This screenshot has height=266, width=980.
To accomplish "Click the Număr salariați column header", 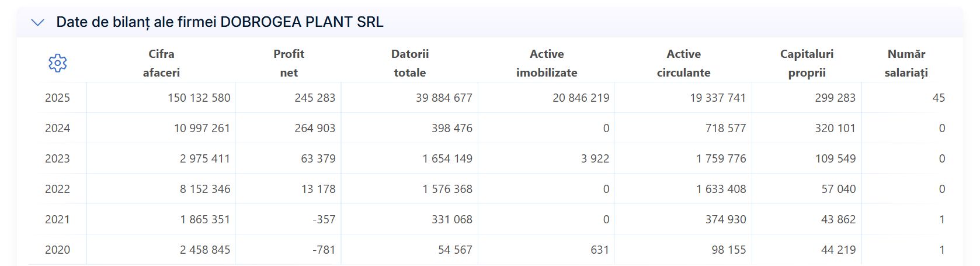I will pyautogui.click(x=906, y=63).
